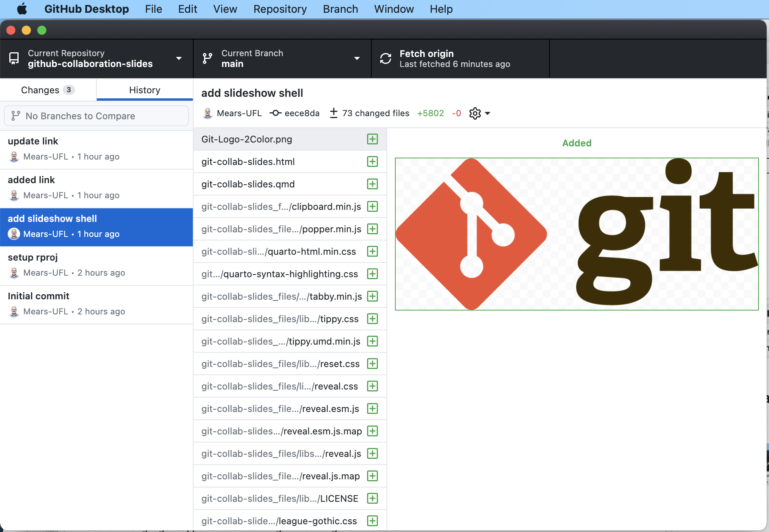Expand the Current Branch dropdown arrow
769x532 pixels.
[357, 58]
